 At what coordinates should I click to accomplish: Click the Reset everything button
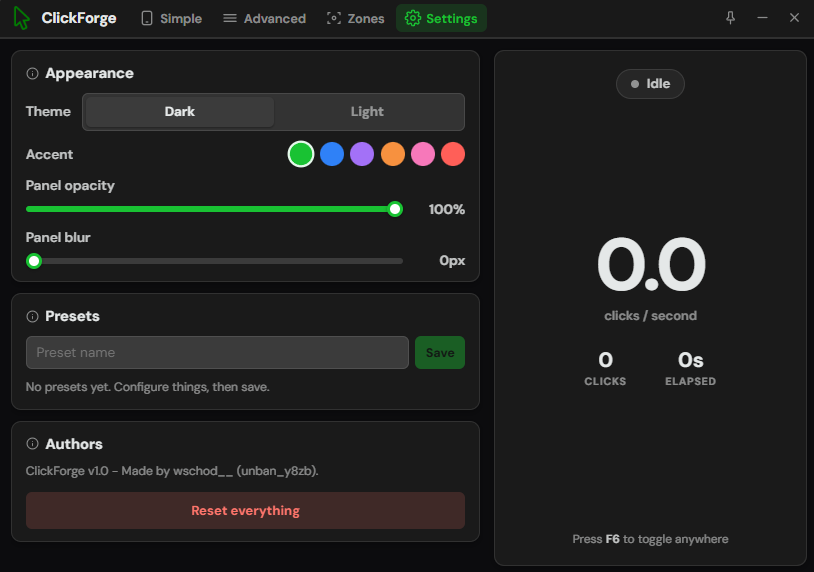coord(246,511)
